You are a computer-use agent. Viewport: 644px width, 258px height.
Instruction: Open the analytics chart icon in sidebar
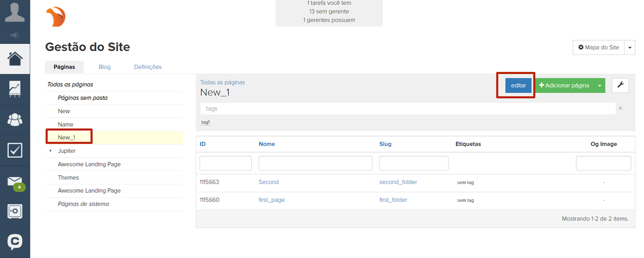tap(14, 89)
